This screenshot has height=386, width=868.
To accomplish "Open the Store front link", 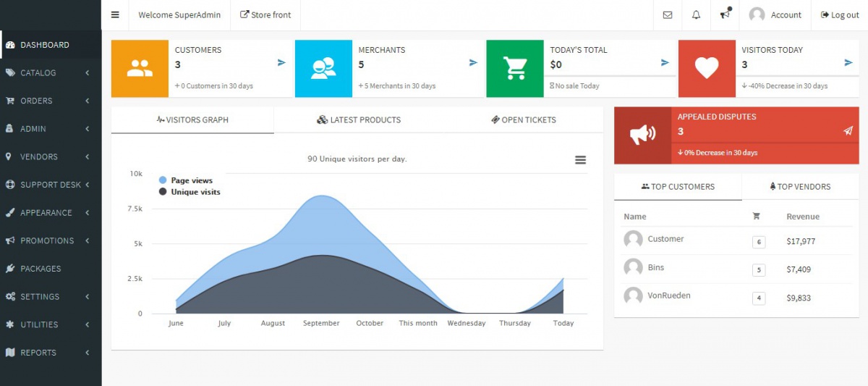I will [x=265, y=15].
